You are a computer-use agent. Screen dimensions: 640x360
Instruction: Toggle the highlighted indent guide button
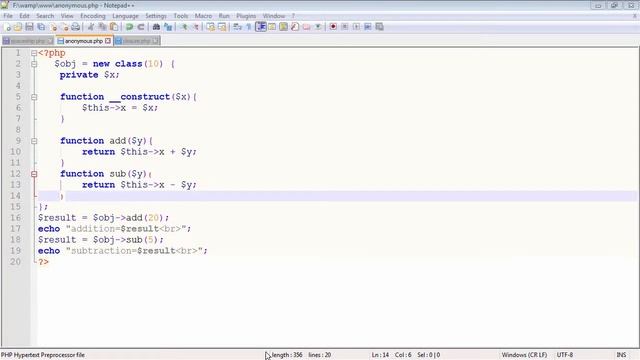coord(260,27)
